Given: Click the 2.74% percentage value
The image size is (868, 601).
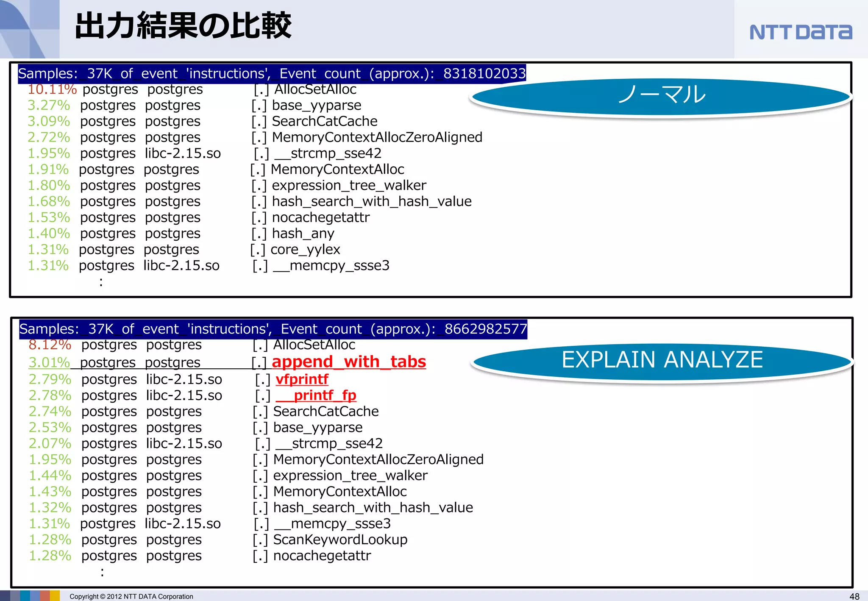Looking at the screenshot, I should (x=50, y=412).
